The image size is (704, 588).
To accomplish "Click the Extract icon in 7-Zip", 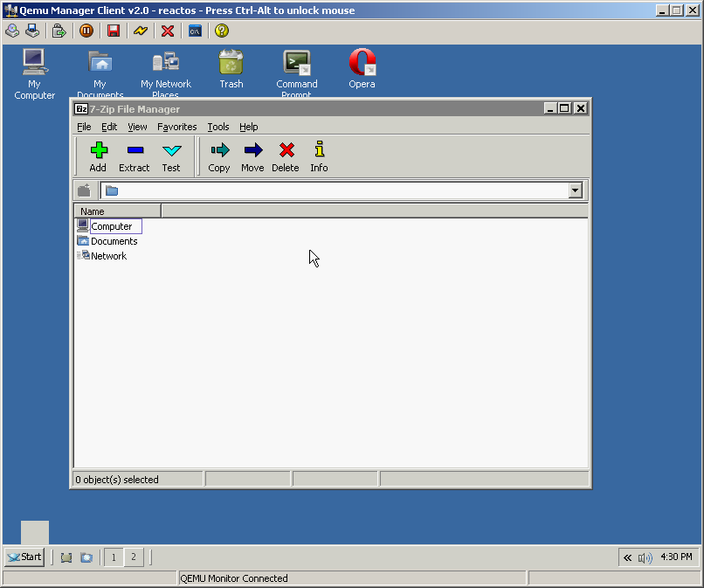I will (x=135, y=156).
